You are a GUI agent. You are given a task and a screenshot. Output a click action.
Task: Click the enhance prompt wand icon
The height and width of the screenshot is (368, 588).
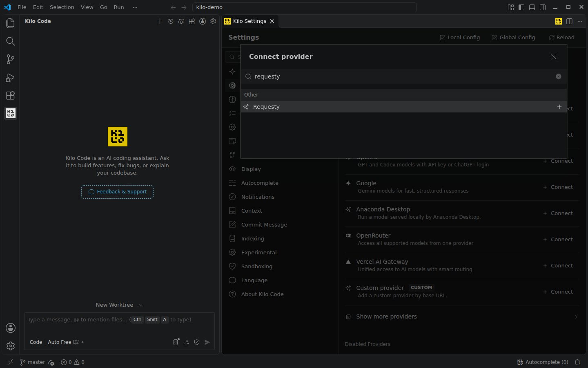point(187,342)
